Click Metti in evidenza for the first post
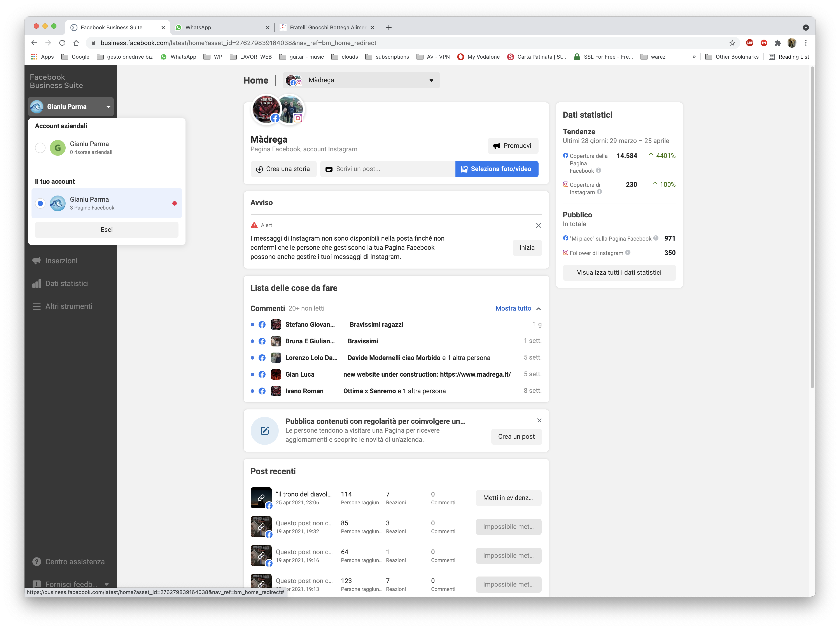Viewport: 840px width, 629px height. click(x=508, y=498)
